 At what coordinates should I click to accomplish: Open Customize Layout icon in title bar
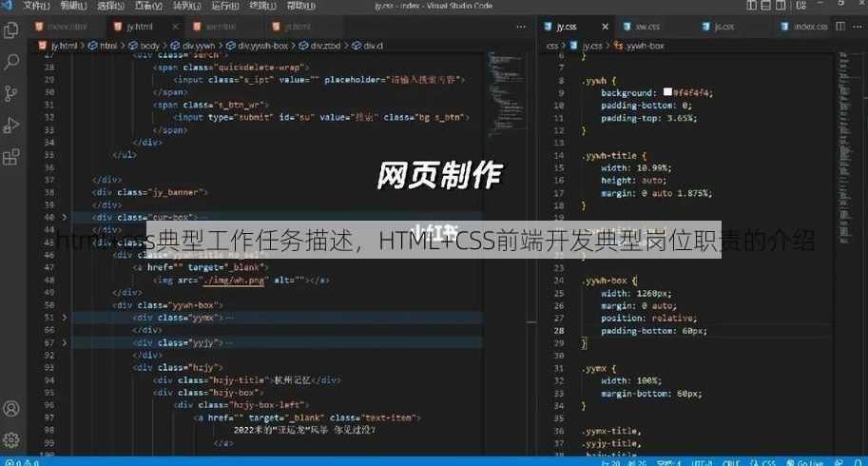point(801,5)
